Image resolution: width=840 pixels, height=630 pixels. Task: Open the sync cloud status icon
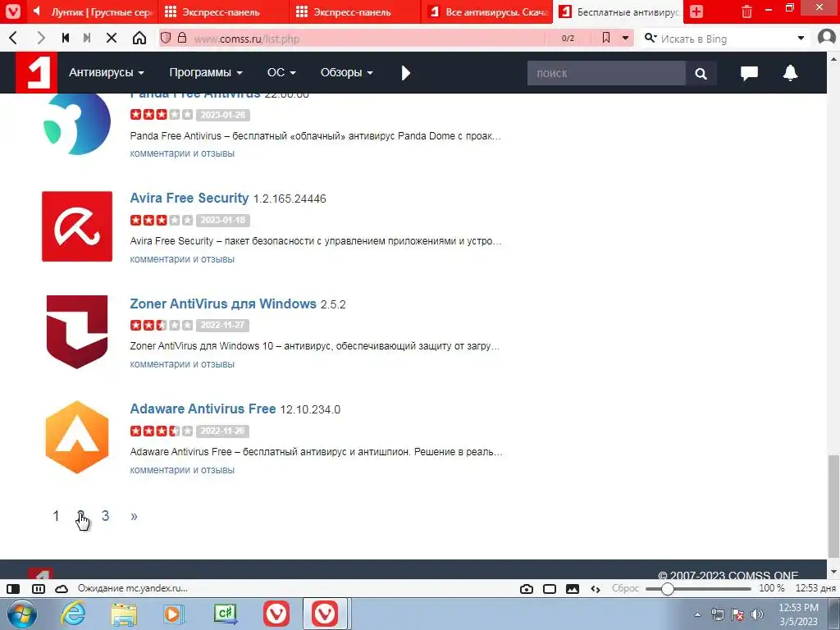tap(62, 589)
